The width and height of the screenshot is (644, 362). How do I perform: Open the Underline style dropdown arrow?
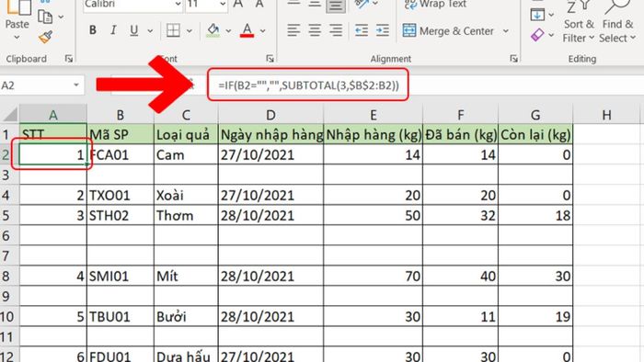tap(150, 30)
